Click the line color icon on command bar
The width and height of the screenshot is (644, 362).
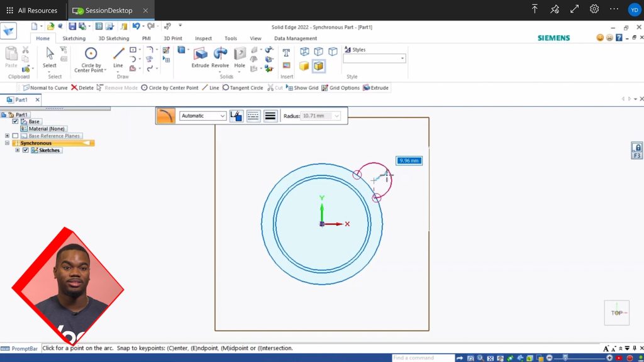tap(236, 116)
